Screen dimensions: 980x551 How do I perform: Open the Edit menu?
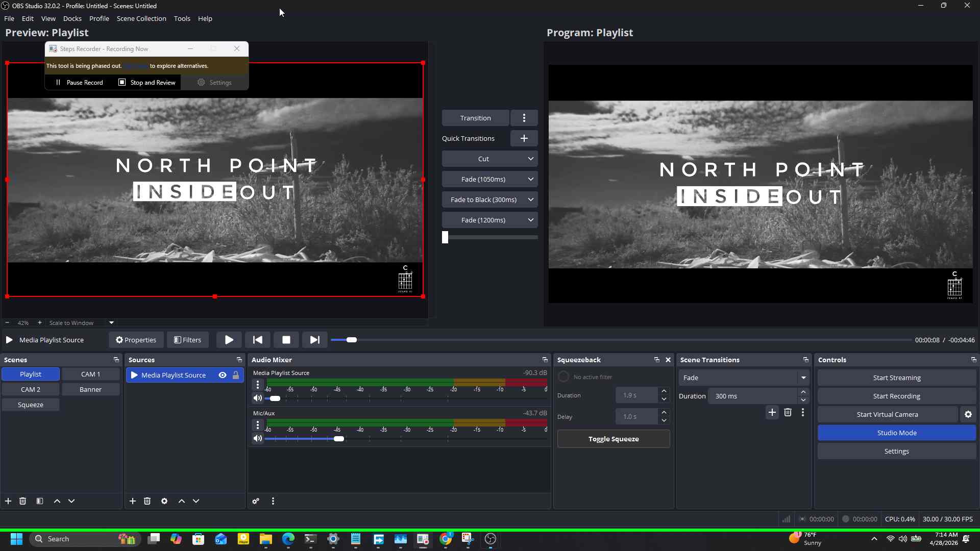point(28,18)
